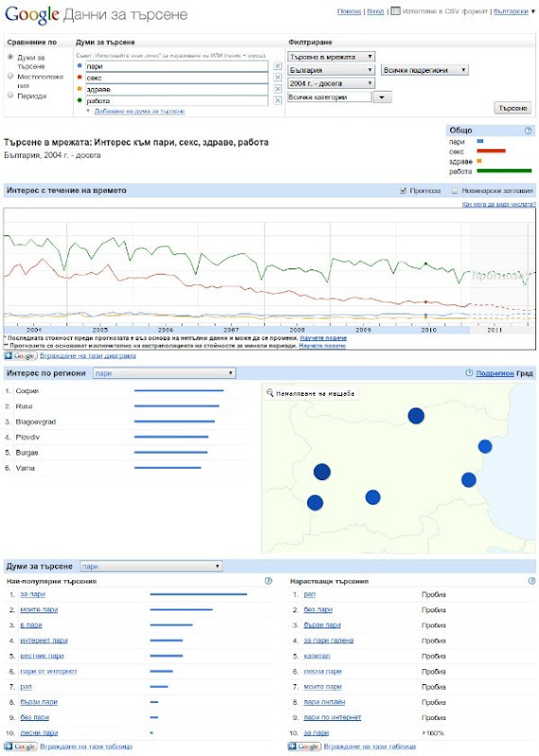Screen dimensions: 539x756
Task: Open term dropdown in 'Интерес по региони' section
Action: pos(165,373)
